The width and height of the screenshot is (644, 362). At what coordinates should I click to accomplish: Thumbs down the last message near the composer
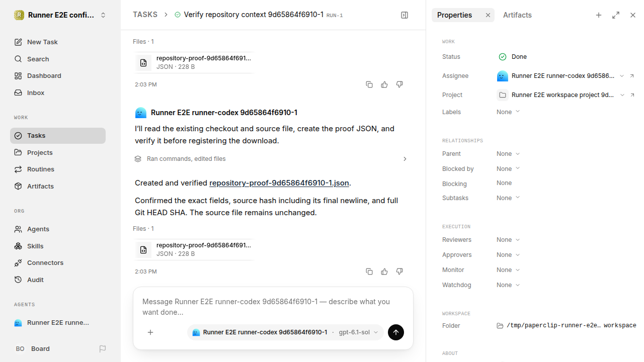pos(399,271)
